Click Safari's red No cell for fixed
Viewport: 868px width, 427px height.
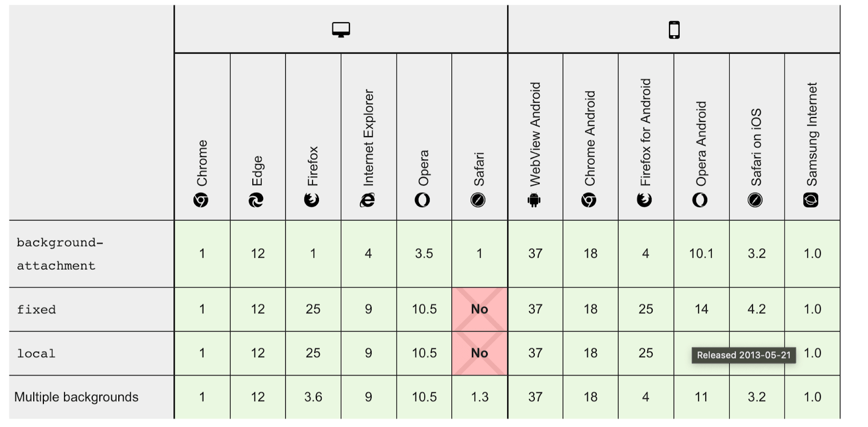pos(480,309)
